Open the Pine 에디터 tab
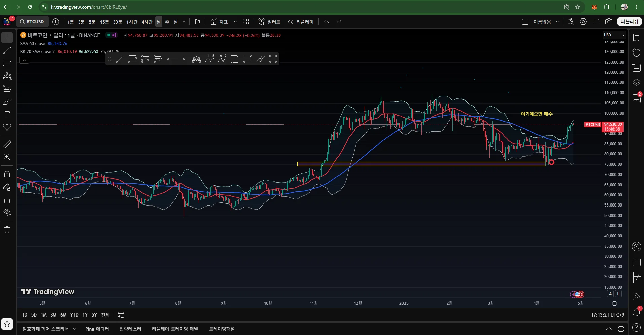Viewport: 644px width, 335px height. click(97, 329)
